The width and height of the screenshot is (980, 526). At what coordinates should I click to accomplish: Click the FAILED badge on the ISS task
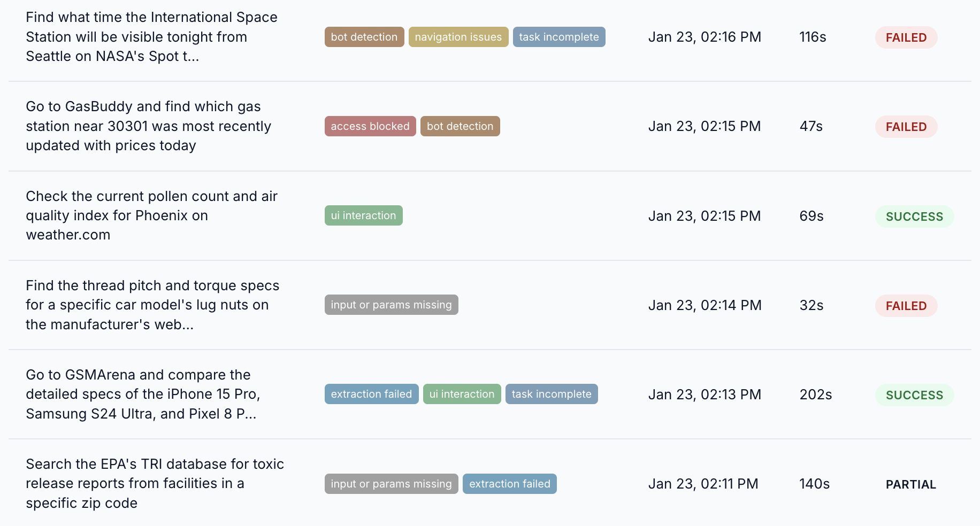(906, 37)
